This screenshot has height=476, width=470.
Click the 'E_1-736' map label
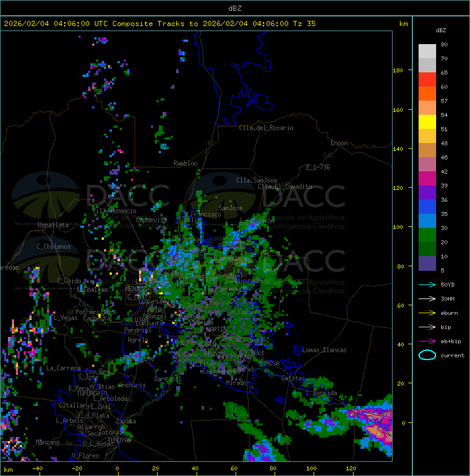[318, 167]
